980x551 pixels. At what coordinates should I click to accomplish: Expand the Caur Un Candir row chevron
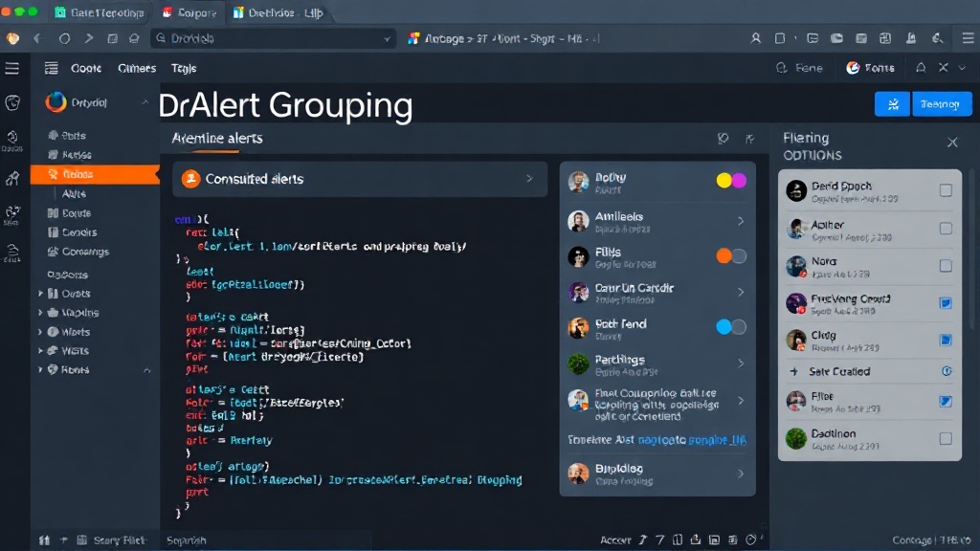pos(741,292)
